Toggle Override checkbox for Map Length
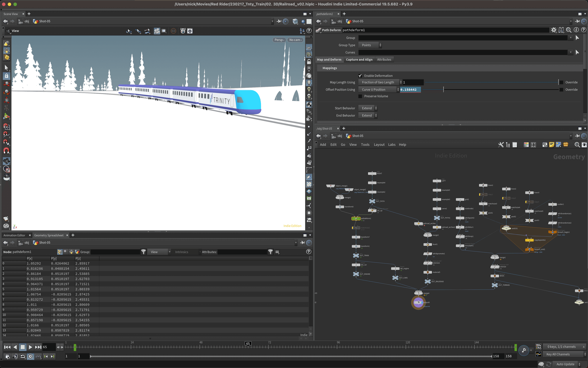The width and height of the screenshot is (588, 368). [x=561, y=82]
